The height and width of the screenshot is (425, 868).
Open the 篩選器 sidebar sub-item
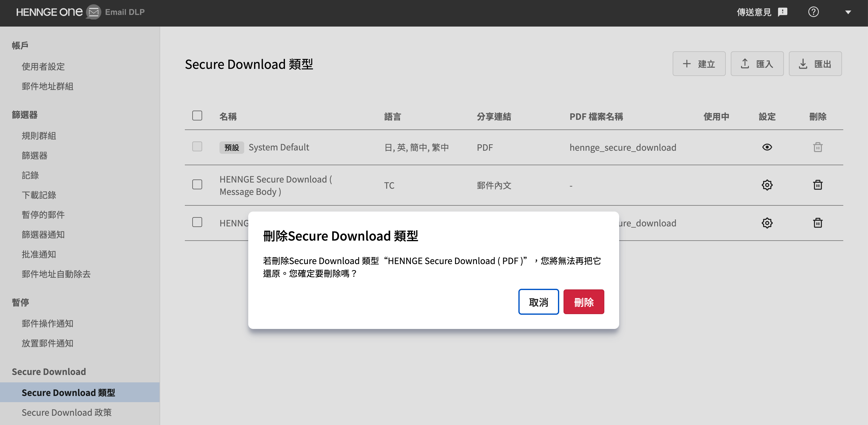pyautogui.click(x=34, y=156)
